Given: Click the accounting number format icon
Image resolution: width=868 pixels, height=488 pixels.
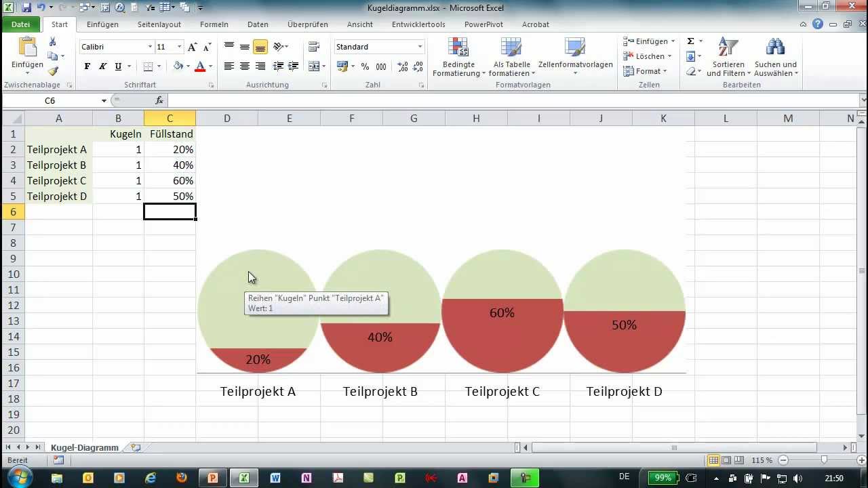Looking at the screenshot, I should click(342, 66).
